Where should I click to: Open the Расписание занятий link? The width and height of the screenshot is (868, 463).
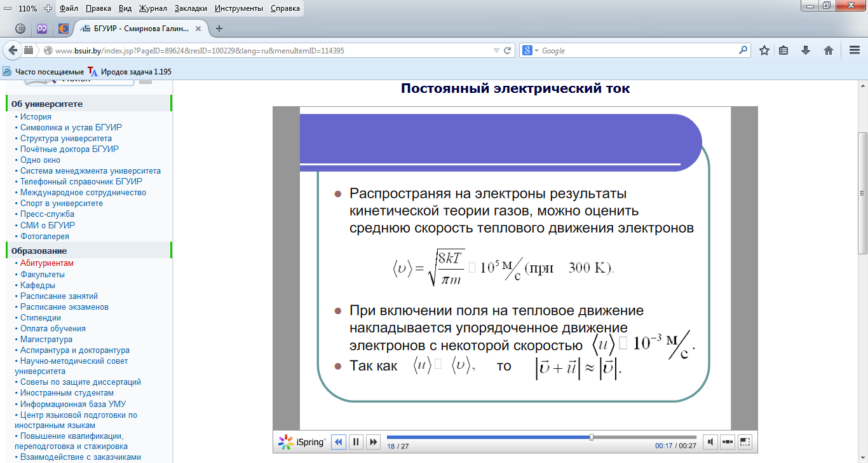tap(58, 296)
